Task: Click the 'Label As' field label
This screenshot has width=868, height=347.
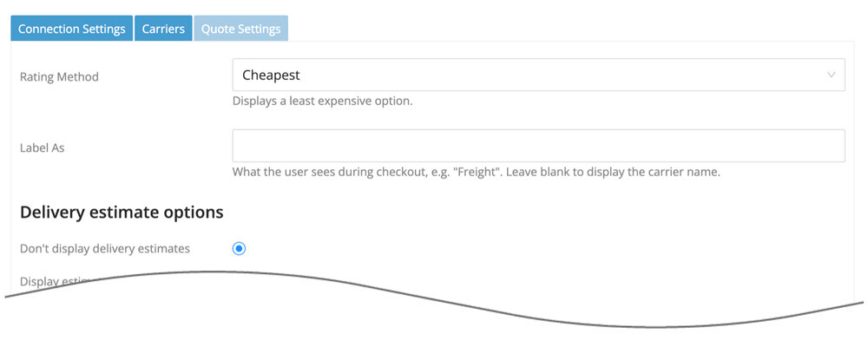Action: click(42, 148)
